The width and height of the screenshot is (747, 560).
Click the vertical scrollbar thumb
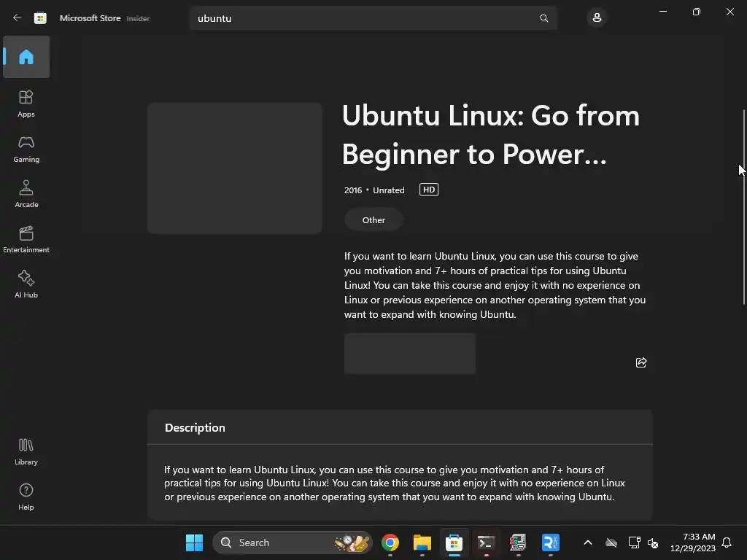pos(744,207)
